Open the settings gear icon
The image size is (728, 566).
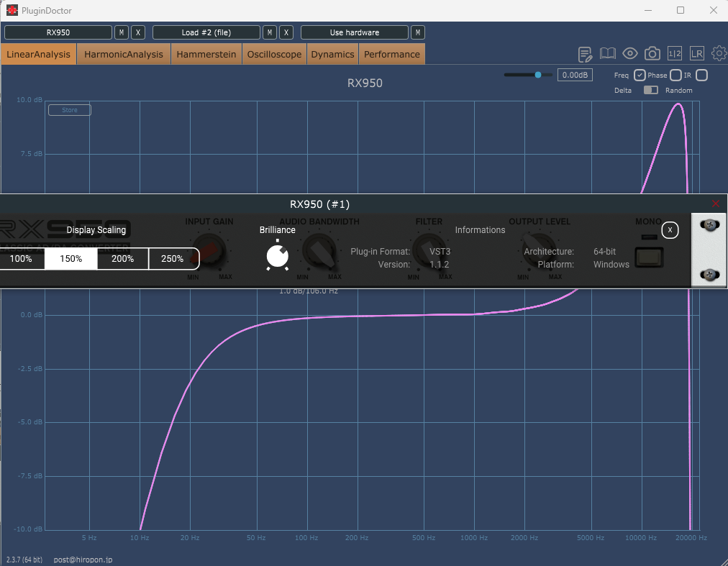719,54
